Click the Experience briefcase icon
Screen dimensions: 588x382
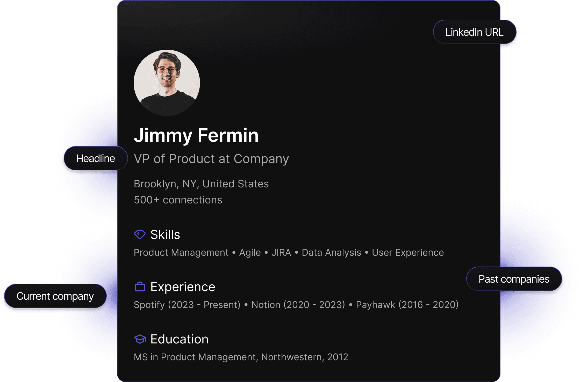tap(140, 287)
